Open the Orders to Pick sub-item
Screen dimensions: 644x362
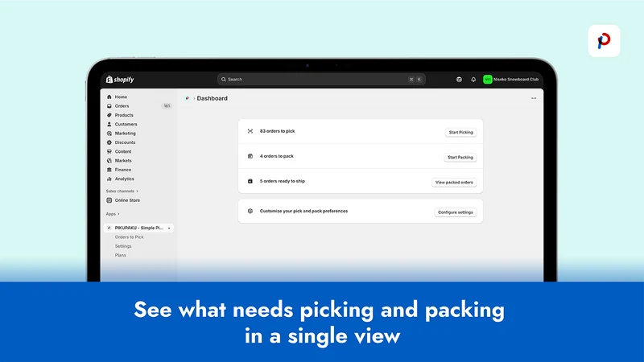pyautogui.click(x=129, y=237)
